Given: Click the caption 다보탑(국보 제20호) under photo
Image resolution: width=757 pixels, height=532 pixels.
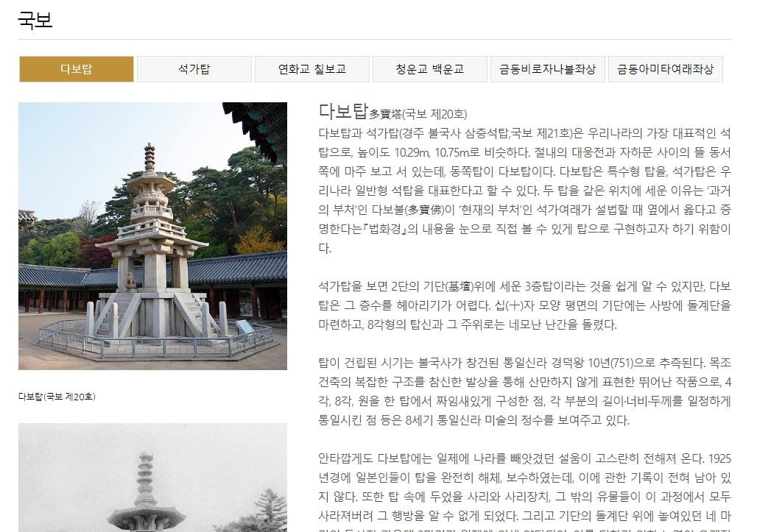Looking at the screenshot, I should (x=57, y=397).
